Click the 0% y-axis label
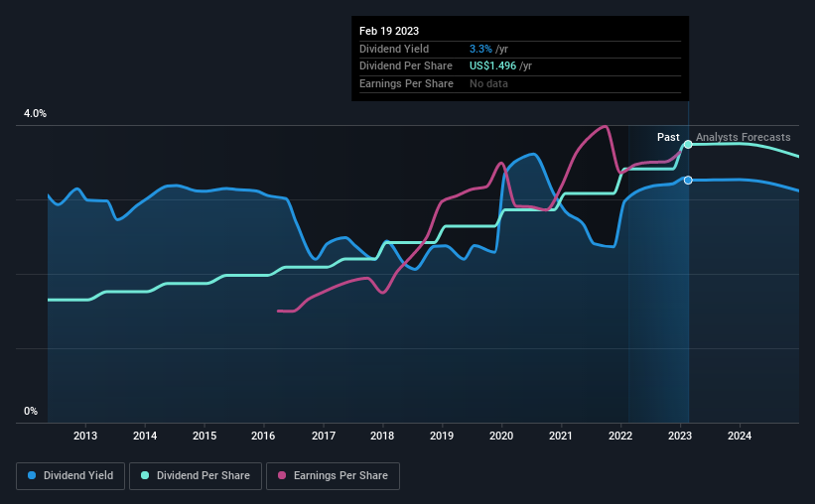The width and height of the screenshot is (815, 504). pyautogui.click(x=31, y=411)
